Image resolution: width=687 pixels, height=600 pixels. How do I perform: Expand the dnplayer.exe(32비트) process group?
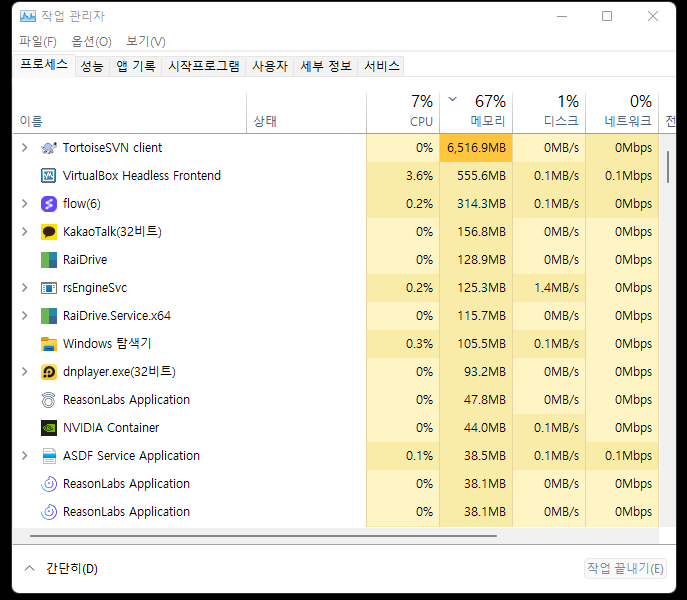pos(25,372)
